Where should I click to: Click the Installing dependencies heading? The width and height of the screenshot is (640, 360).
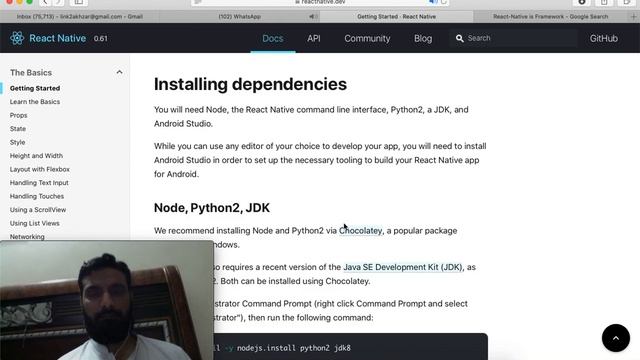click(x=250, y=84)
